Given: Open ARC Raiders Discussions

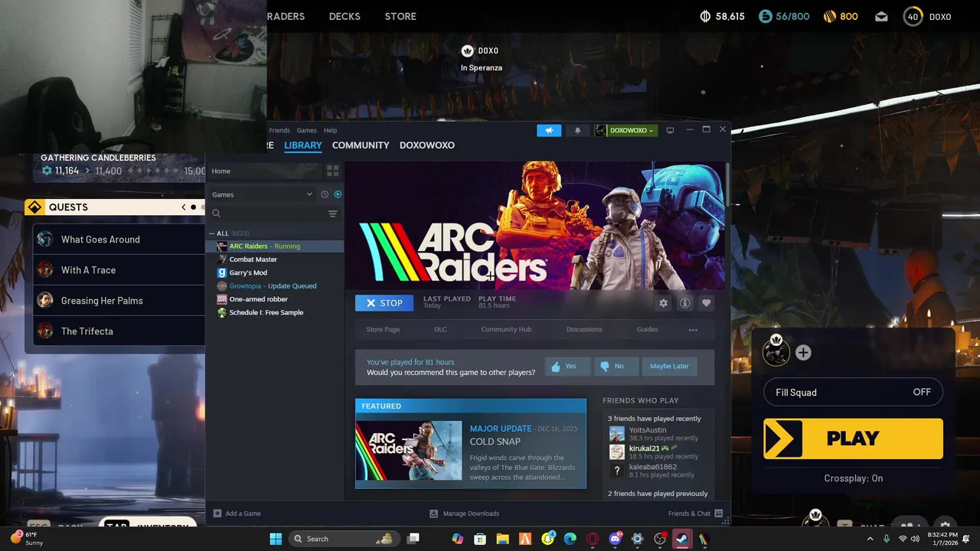Looking at the screenshot, I should (x=584, y=329).
